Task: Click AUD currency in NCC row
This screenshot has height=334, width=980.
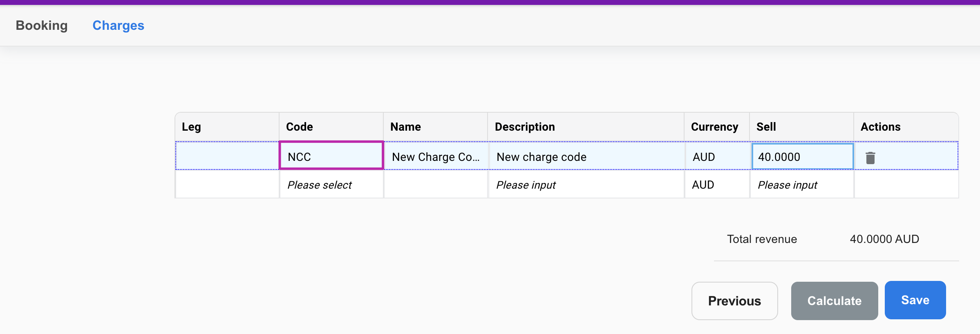Action: [x=717, y=156]
